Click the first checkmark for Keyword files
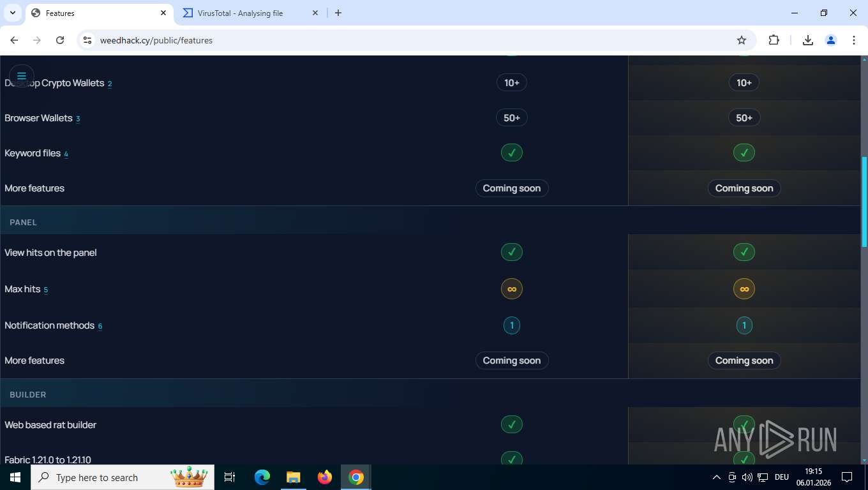The width and height of the screenshot is (868, 490). 512,152
